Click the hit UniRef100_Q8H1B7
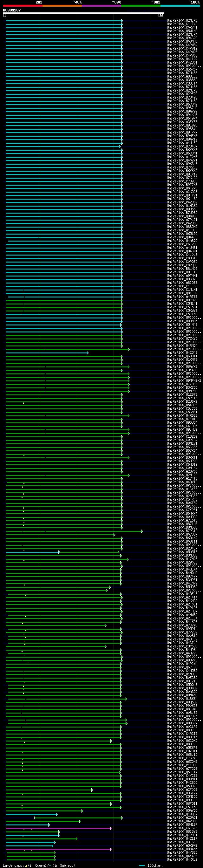The width and height of the screenshot is (203, 868). coord(182,825)
